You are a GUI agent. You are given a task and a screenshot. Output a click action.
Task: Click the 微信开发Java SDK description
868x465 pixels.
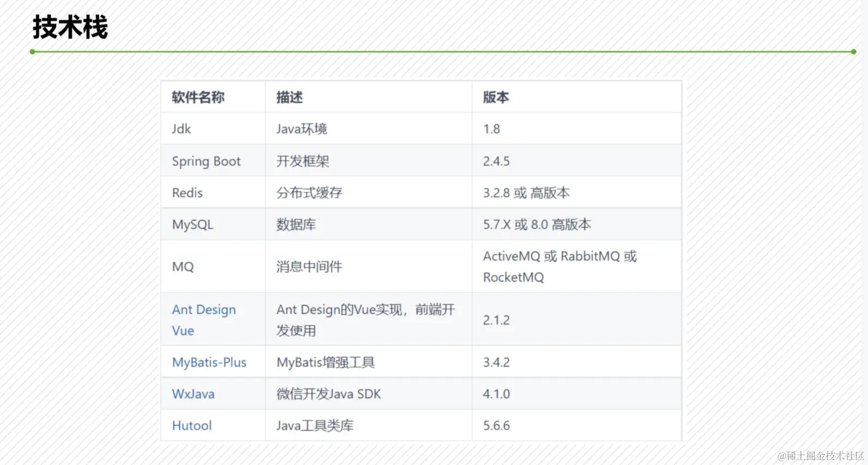[329, 394]
